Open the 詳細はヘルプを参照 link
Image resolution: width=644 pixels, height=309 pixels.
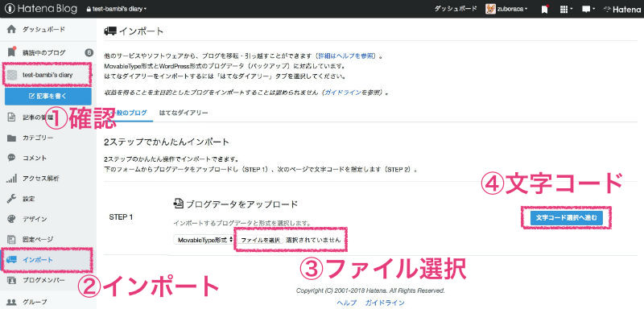click(x=345, y=56)
